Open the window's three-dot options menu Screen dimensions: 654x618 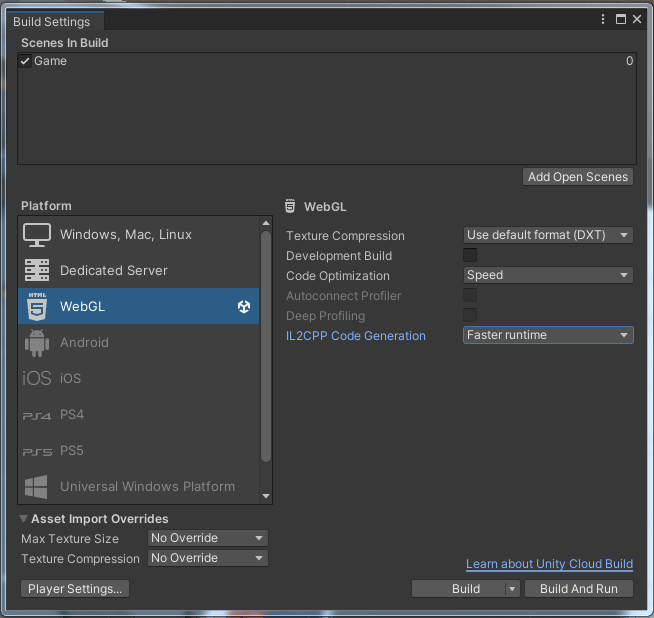[x=603, y=19]
